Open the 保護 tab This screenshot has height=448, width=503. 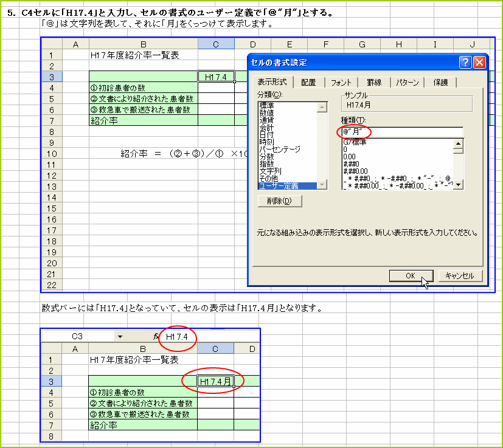[442, 82]
